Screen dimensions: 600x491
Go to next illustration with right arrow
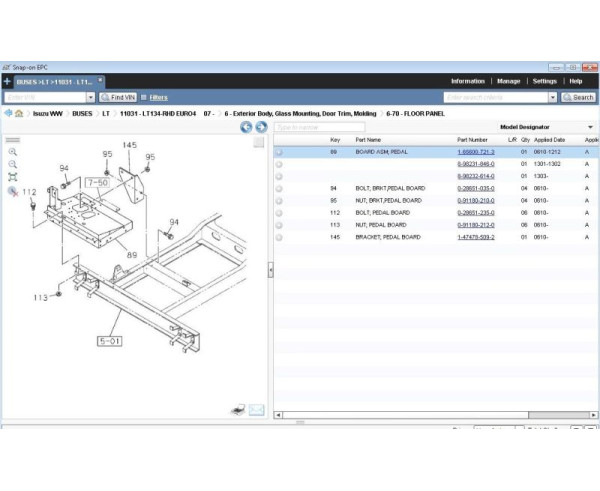[x=260, y=127]
